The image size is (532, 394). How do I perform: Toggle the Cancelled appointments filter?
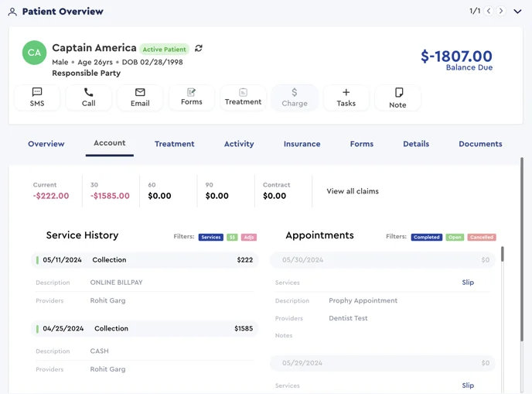482,237
